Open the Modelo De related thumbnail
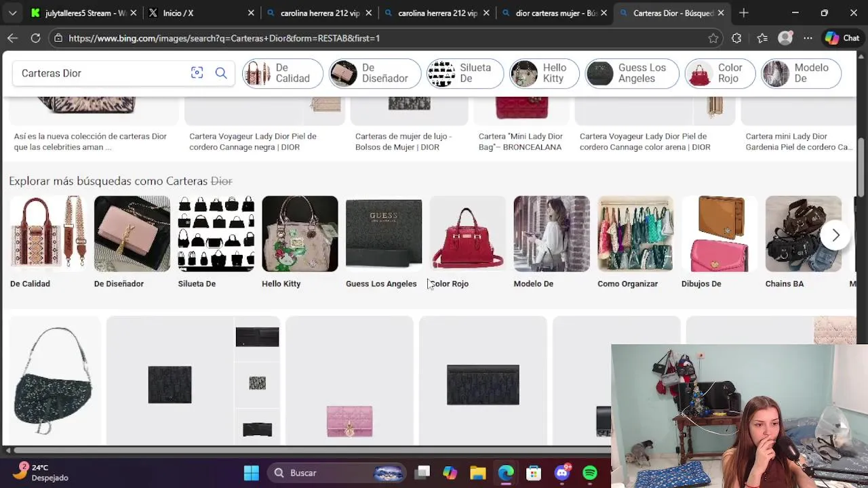This screenshot has height=488, width=868. click(551, 234)
